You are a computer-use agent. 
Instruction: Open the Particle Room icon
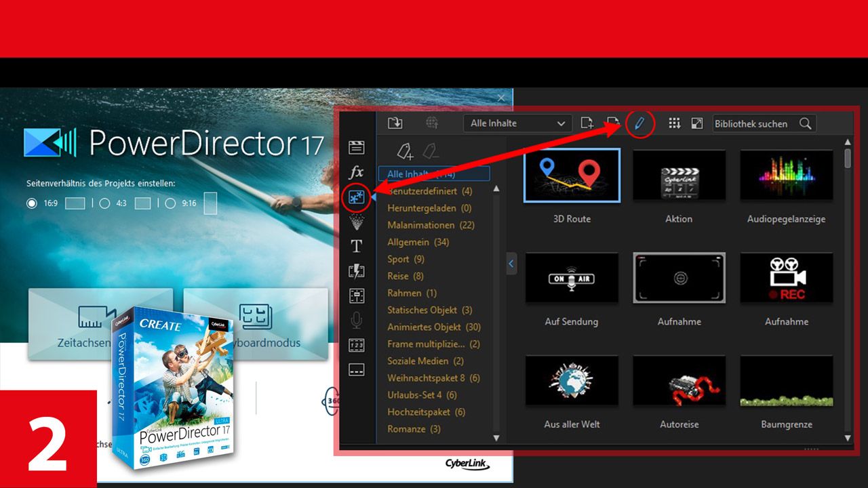click(356, 222)
